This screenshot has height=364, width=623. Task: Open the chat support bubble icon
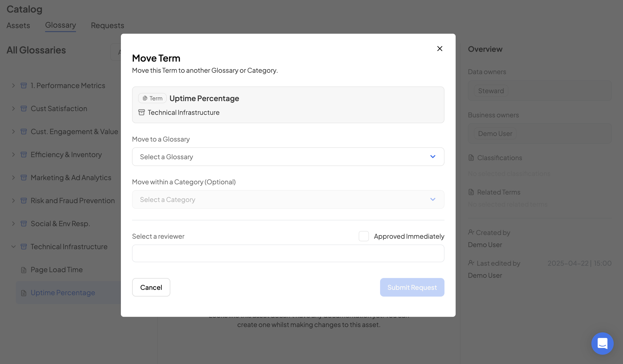(x=602, y=343)
